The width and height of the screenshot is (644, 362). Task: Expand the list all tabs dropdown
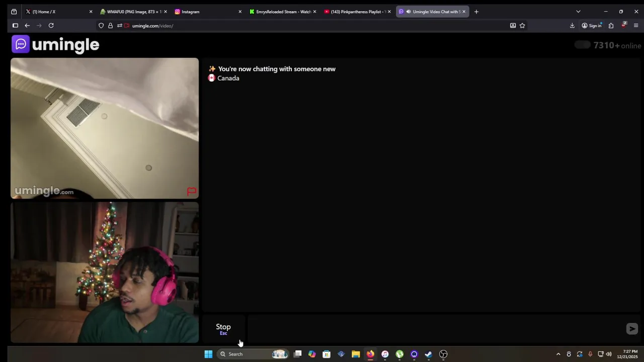point(578,12)
